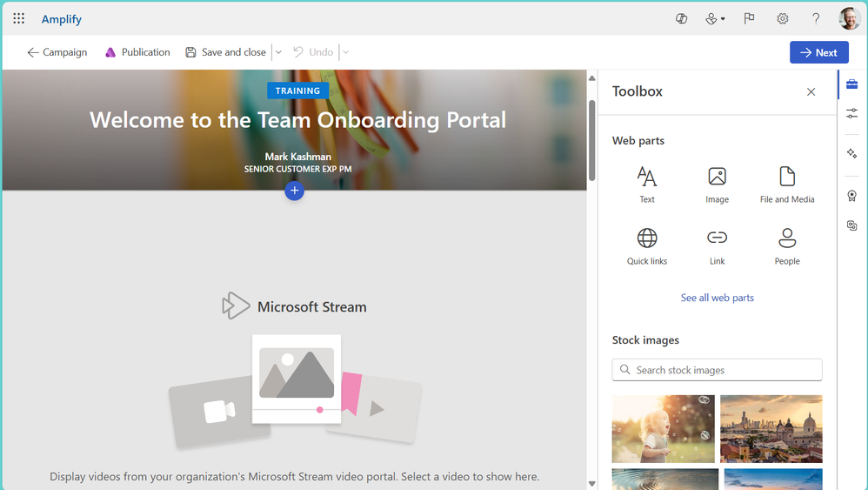Click the SENIOR CUSTOMER EXP PM text
868x490 pixels.
tap(297, 169)
